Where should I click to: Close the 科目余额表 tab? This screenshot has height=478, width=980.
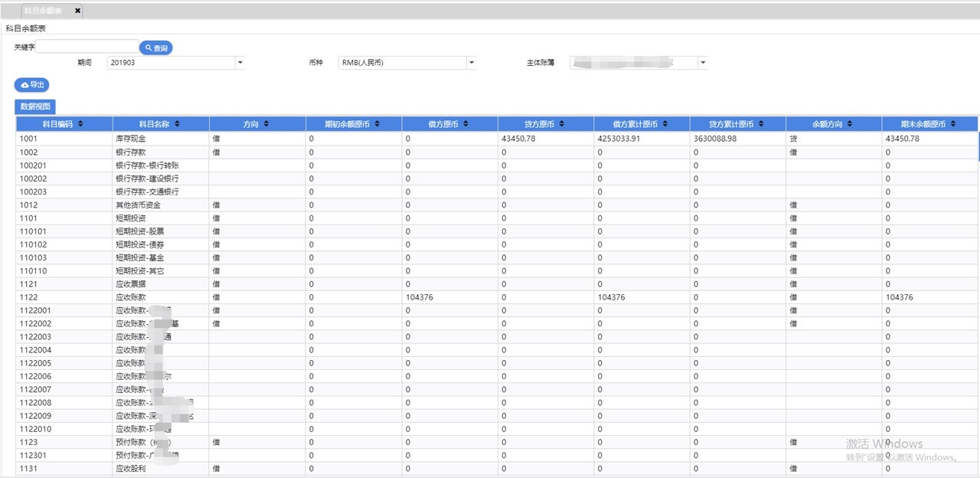pyautogui.click(x=77, y=11)
